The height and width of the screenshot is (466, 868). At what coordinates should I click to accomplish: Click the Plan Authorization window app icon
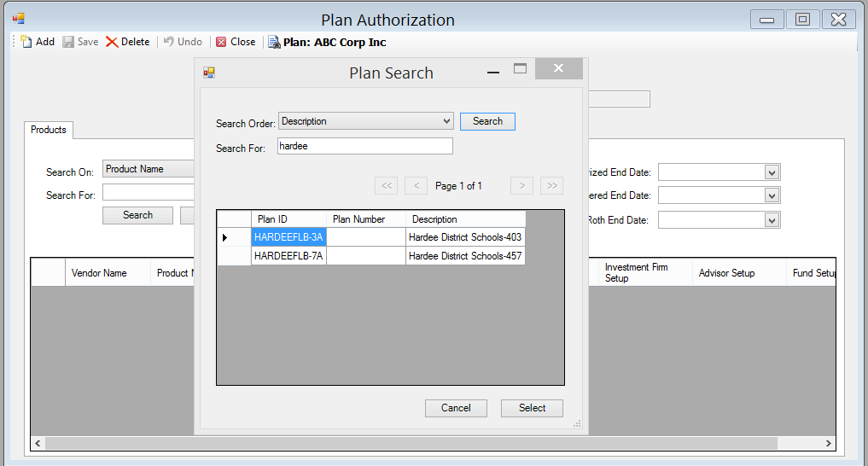click(18, 19)
